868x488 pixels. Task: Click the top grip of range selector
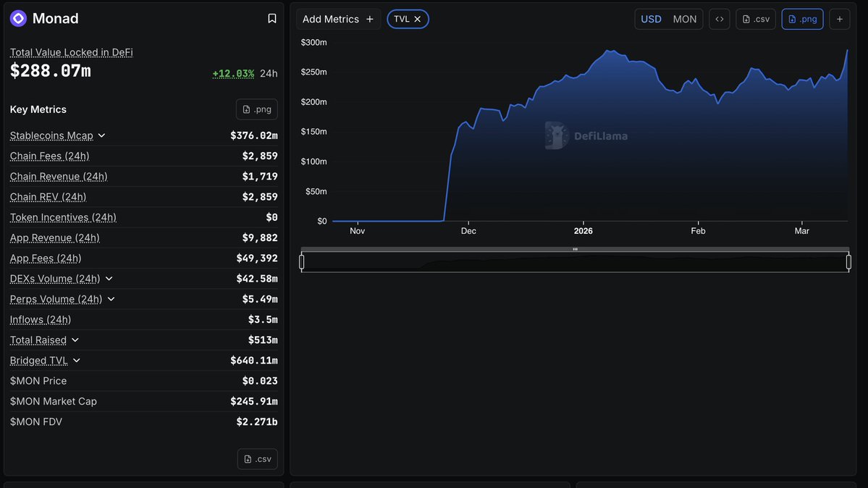pyautogui.click(x=575, y=249)
